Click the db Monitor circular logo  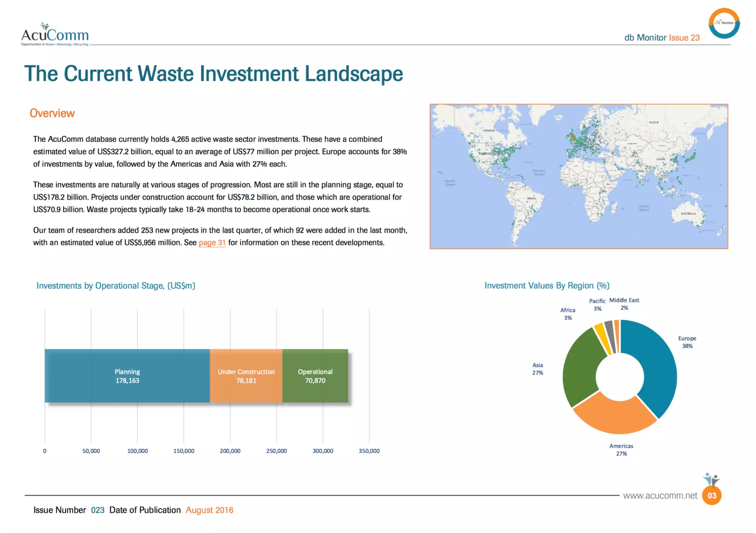(x=724, y=23)
